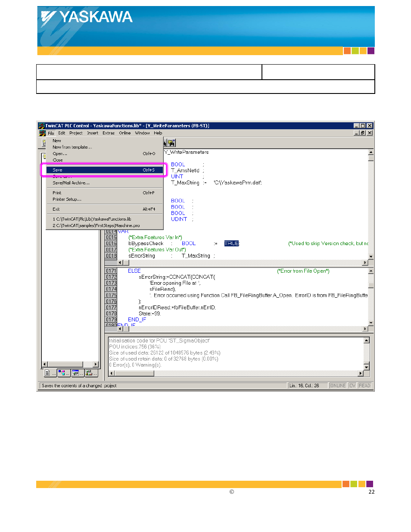Open the Online menu
411x532 pixels.
(x=125, y=133)
